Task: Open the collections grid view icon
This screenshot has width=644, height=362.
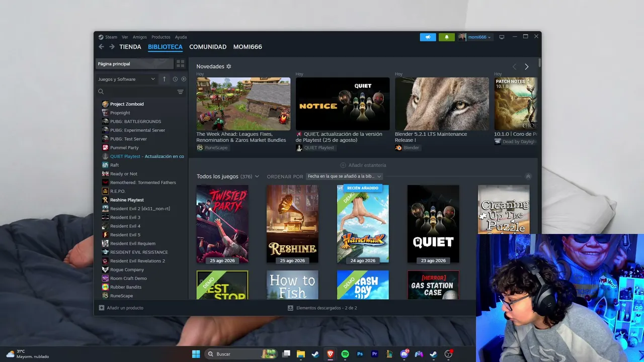Action: tap(180, 64)
